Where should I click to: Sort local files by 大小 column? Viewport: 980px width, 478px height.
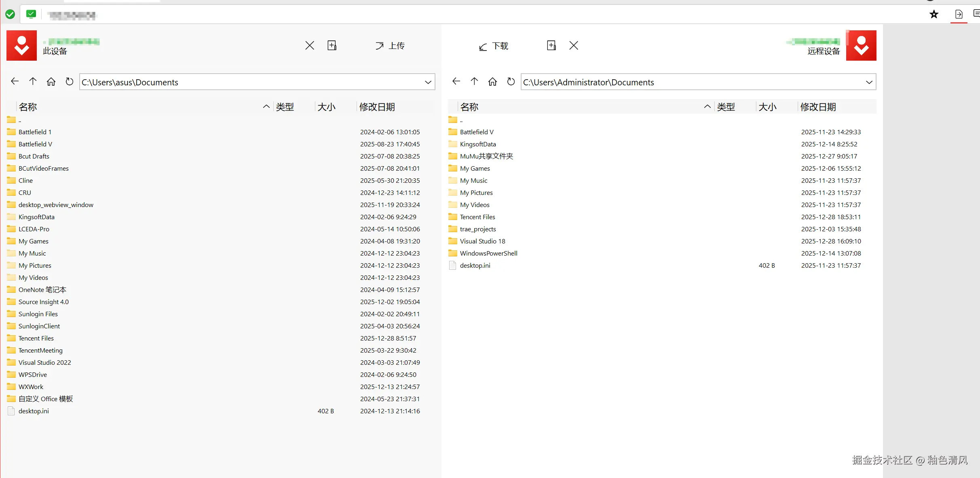[326, 107]
